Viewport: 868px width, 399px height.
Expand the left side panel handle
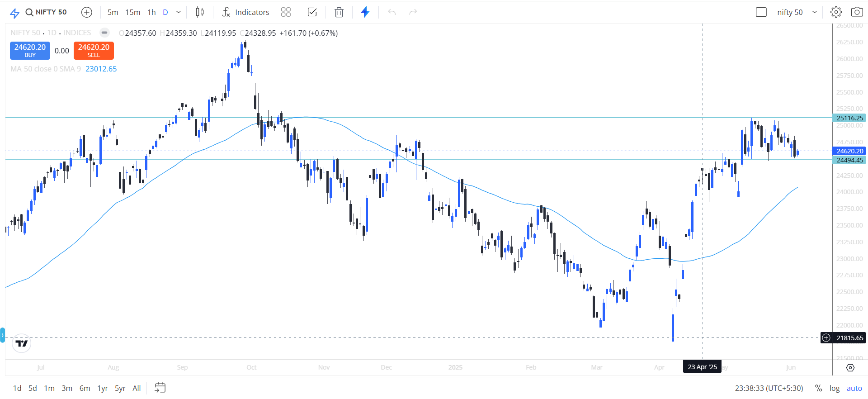2,335
